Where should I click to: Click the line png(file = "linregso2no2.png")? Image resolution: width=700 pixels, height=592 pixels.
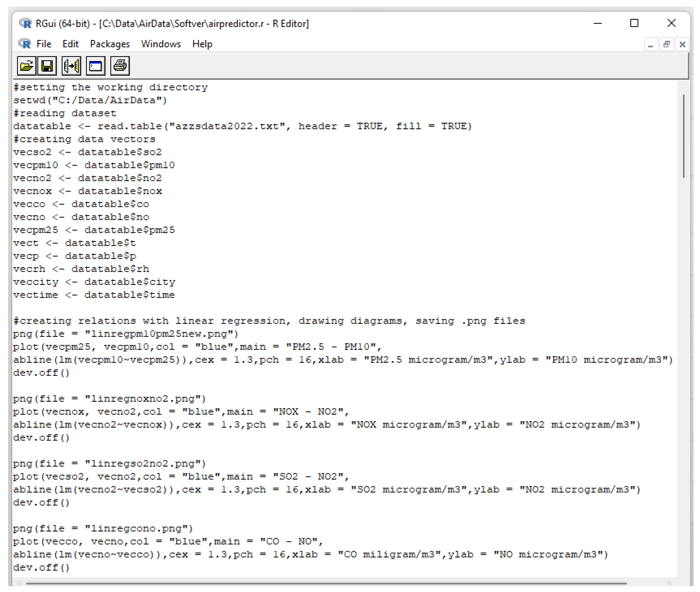(109, 464)
